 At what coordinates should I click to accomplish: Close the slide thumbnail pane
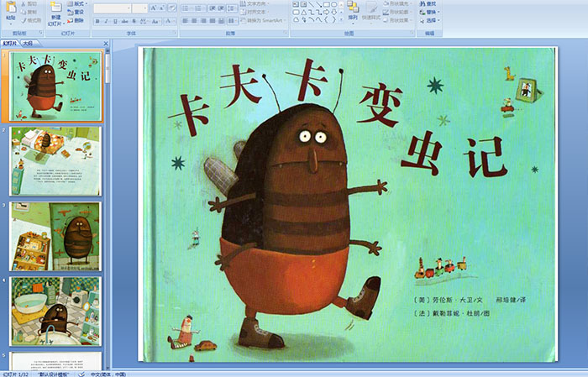point(106,44)
